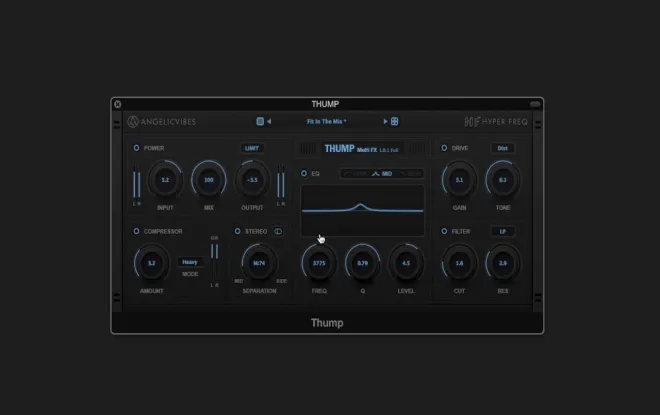
Task: Toggle the COMPRESSOR section on/off
Action: pos(136,231)
